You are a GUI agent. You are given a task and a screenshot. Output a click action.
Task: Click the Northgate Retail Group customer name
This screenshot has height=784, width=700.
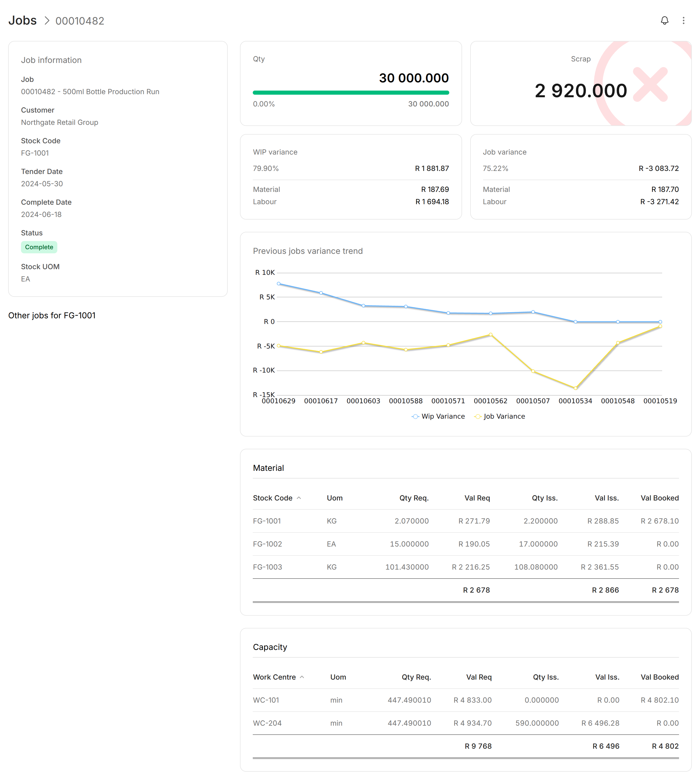coord(60,122)
